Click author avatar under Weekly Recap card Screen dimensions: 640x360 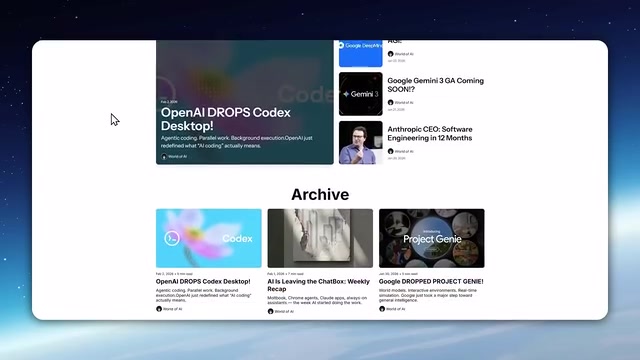(270, 311)
